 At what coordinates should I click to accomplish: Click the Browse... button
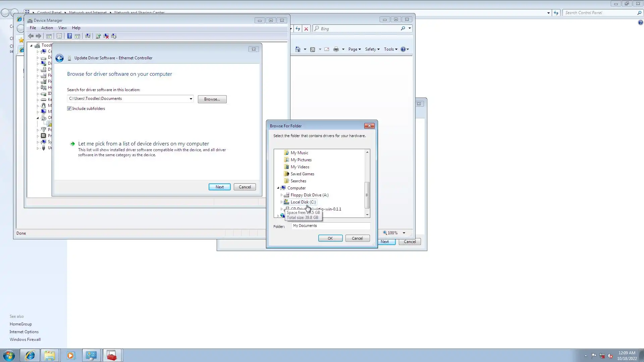click(212, 99)
